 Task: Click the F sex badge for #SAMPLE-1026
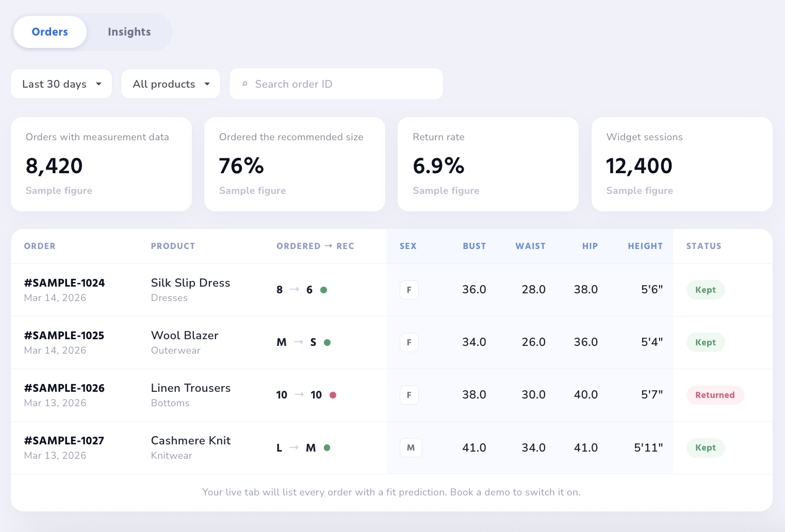coord(409,395)
